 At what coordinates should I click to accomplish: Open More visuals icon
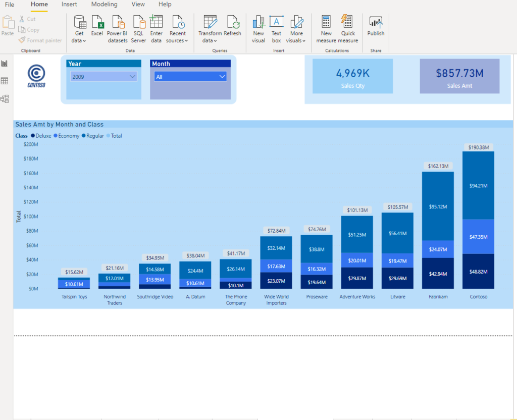pyautogui.click(x=296, y=22)
